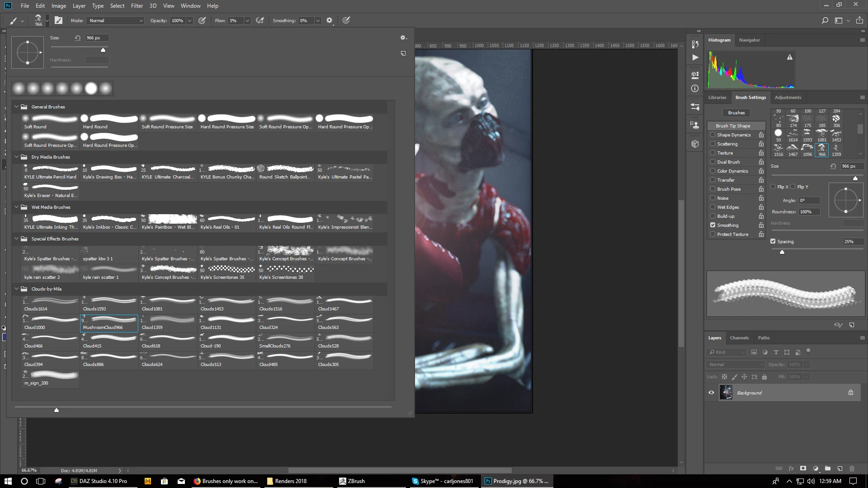
Task: Enable the Shape Dynamics checkbox
Action: tap(713, 135)
